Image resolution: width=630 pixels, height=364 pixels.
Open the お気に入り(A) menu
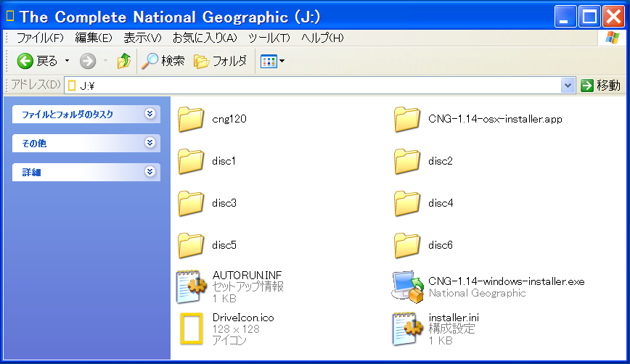click(205, 38)
